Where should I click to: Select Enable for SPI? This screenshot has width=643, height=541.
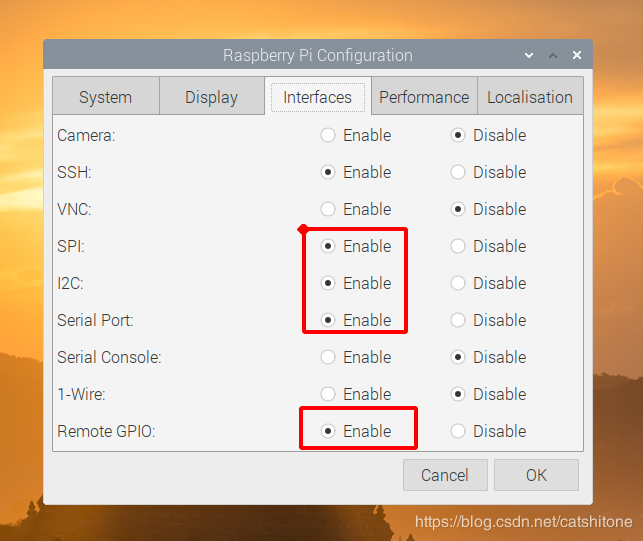[x=328, y=246]
